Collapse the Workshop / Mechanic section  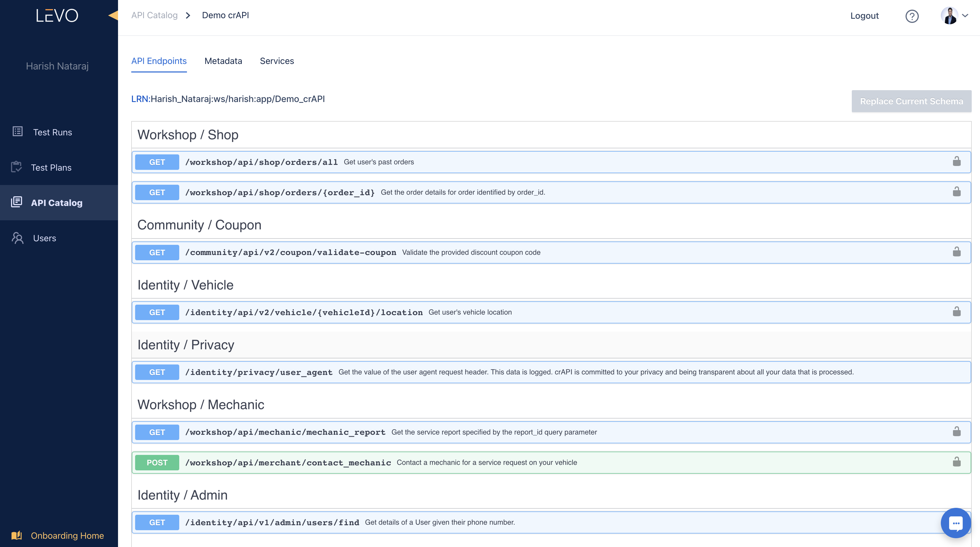(x=551, y=405)
